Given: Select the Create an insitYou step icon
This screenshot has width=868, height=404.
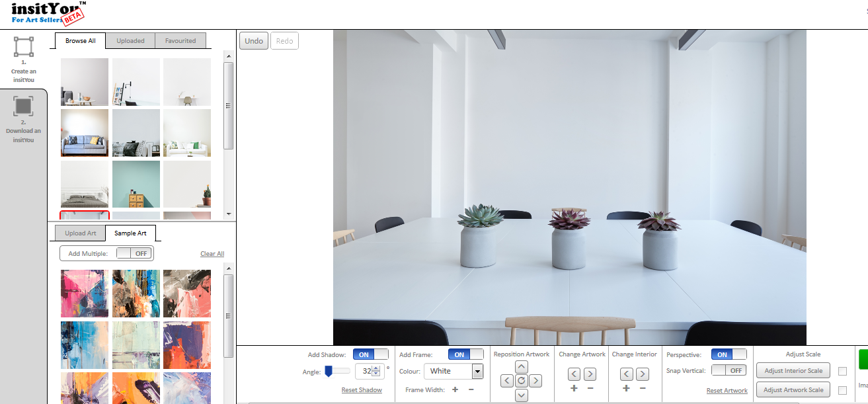Looking at the screenshot, I should coord(24,57).
